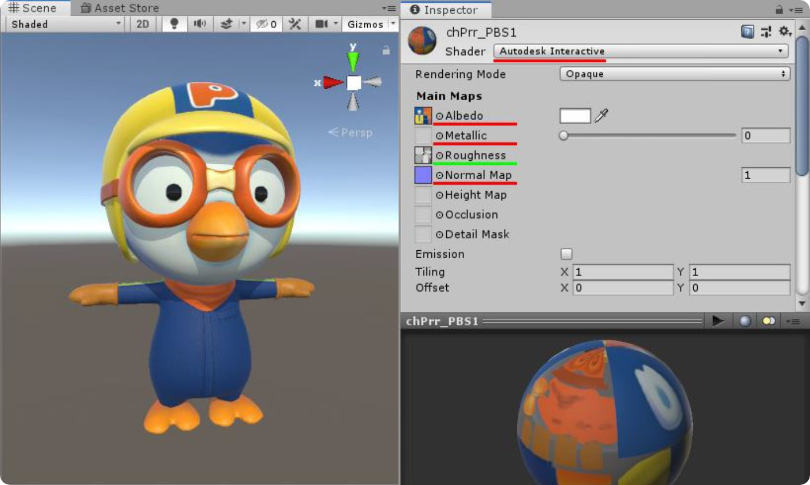Click the Normal Map texture slot
Viewport: 810px width, 485px height.
[423, 175]
